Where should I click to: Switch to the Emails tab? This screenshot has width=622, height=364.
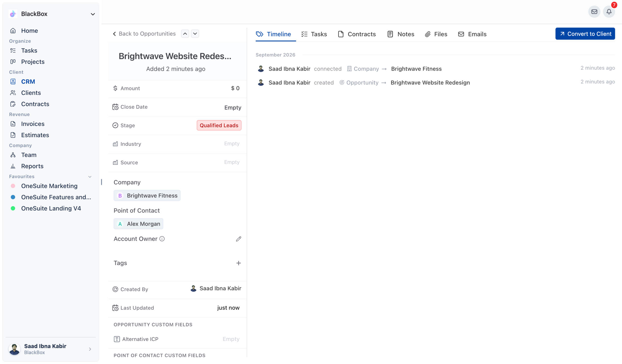coord(472,34)
